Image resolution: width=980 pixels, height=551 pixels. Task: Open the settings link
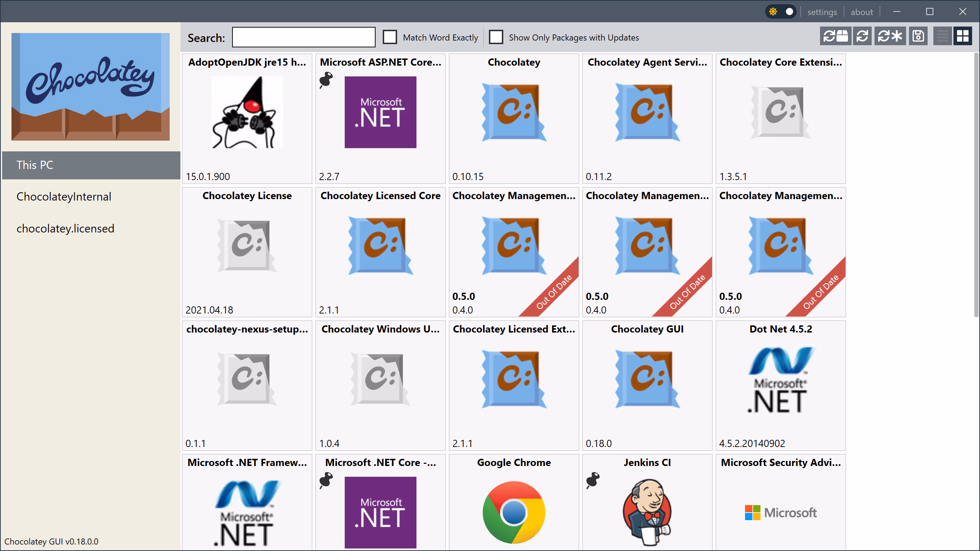822,12
